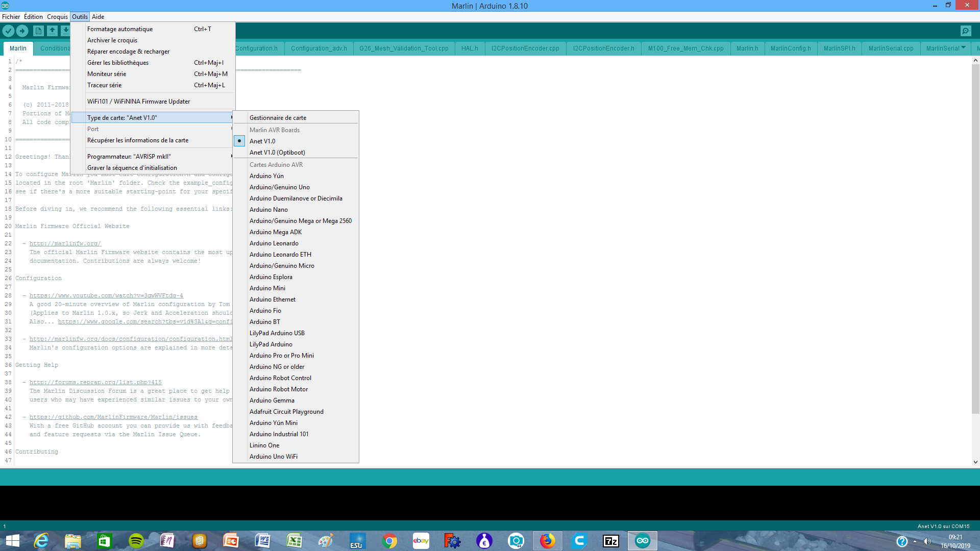This screenshot has height=551, width=980.
Task: Switch to the G26_Mesh_Validation_Tool.cpp tab
Action: [x=404, y=48]
